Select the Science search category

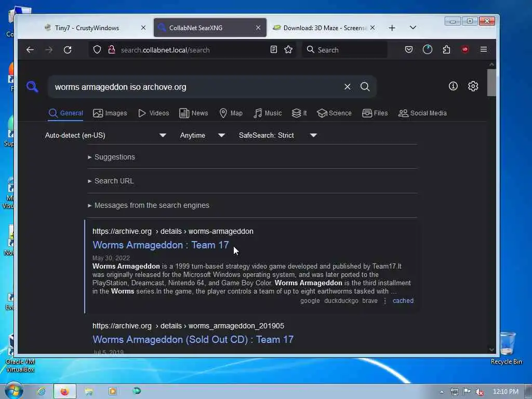tap(334, 113)
